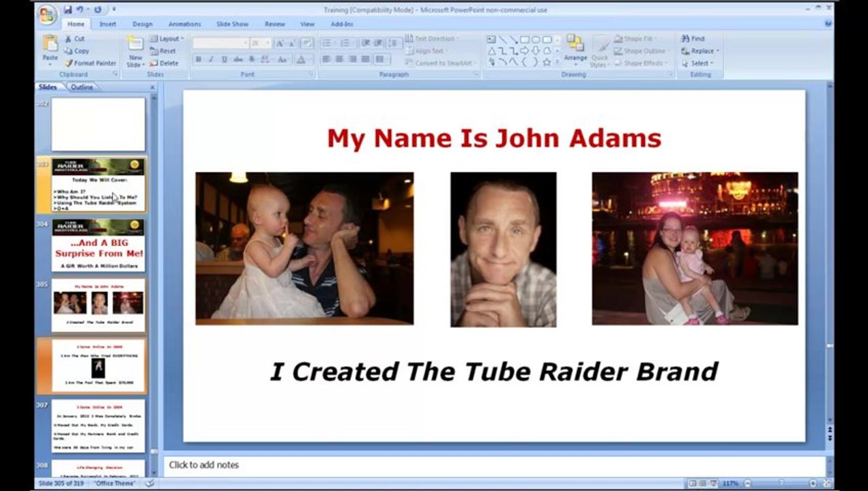This screenshot has width=868, height=491.
Task: Open the Numbering list button
Action: point(347,43)
